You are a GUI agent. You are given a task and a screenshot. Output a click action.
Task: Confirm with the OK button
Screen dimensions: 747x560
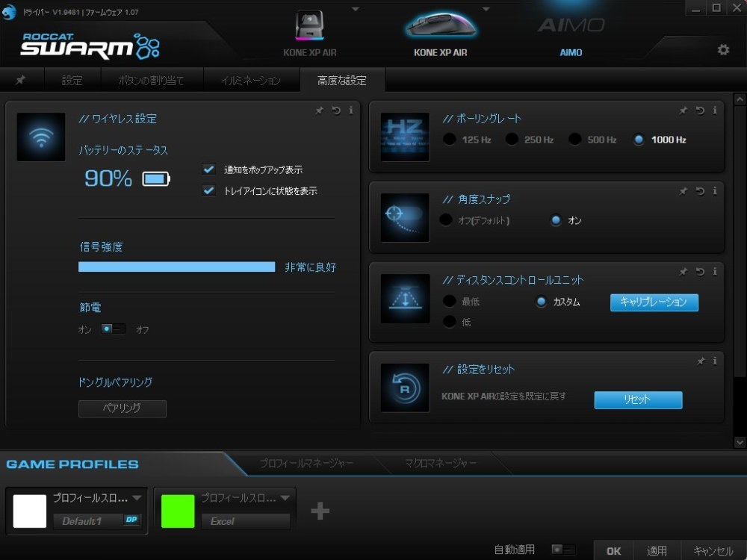point(613,550)
